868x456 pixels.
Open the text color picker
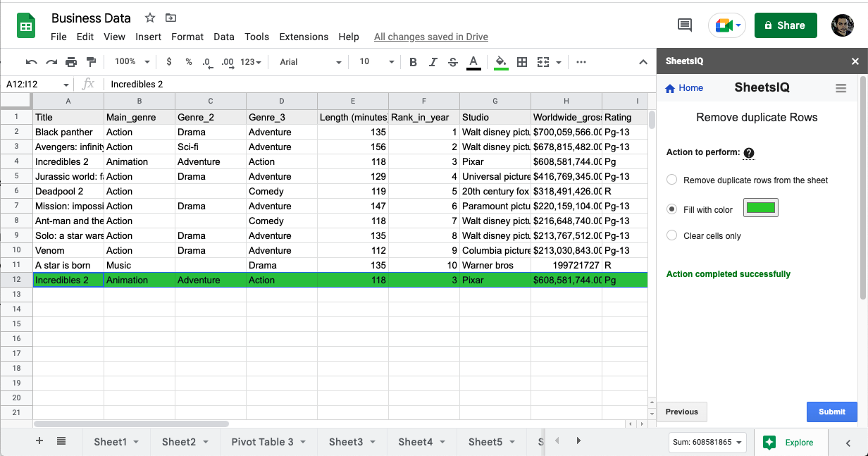[473, 62]
